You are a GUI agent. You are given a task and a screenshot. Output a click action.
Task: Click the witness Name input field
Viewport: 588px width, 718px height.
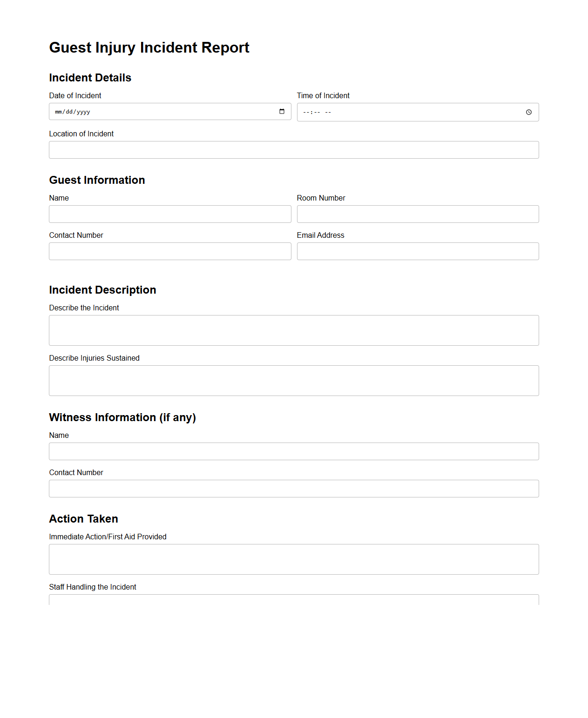pyautogui.click(x=294, y=451)
